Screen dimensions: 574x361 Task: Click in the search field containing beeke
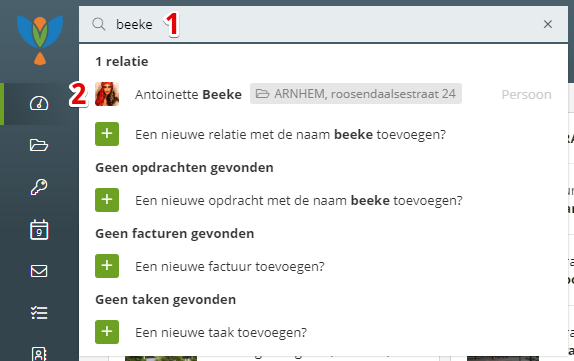click(324, 24)
